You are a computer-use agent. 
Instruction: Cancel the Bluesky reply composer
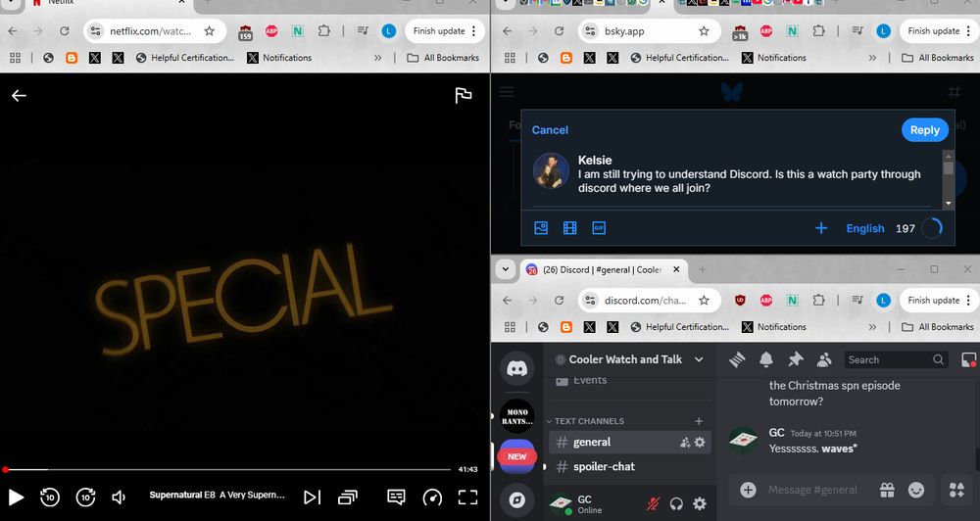pos(550,130)
